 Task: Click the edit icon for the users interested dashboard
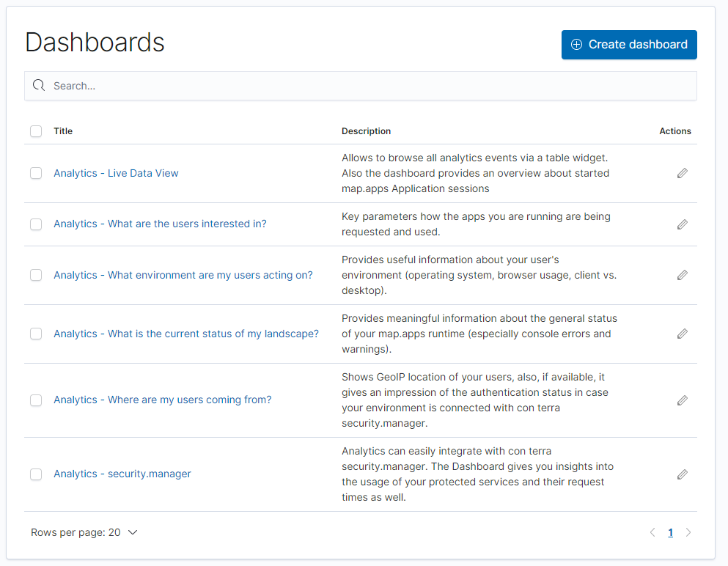click(682, 224)
